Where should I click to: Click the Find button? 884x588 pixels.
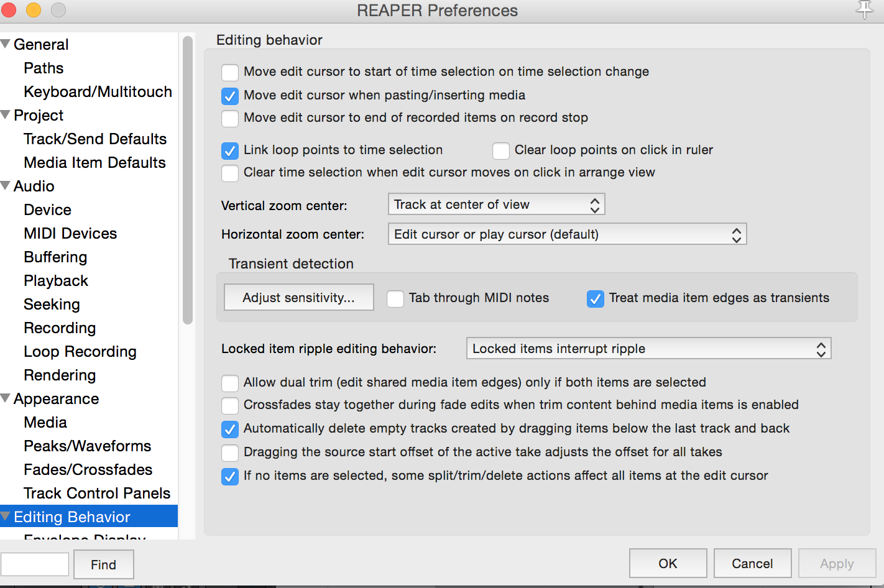pyautogui.click(x=103, y=564)
